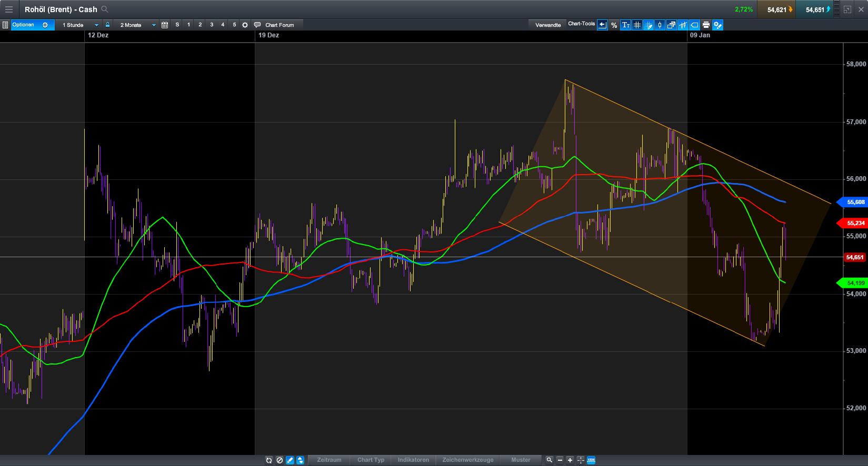The image size is (868, 466).
Task: Click the 09 Jan date marker
Action: (700, 35)
